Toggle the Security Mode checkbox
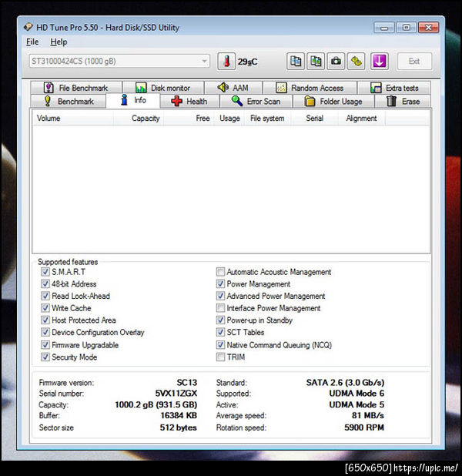The height and width of the screenshot is (476, 462). (45, 357)
